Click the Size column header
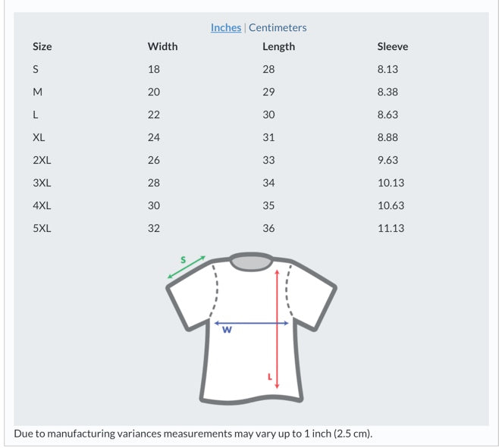499x448 pixels. point(42,46)
